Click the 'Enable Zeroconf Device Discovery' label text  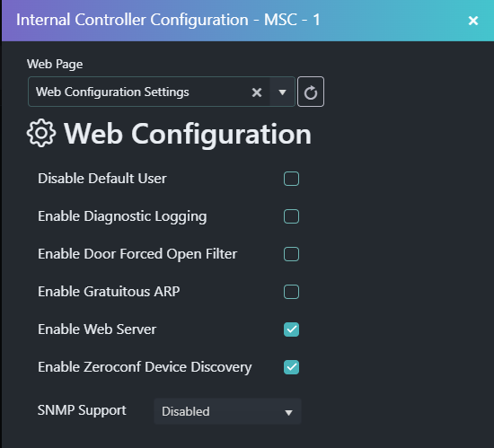pyautogui.click(x=145, y=367)
